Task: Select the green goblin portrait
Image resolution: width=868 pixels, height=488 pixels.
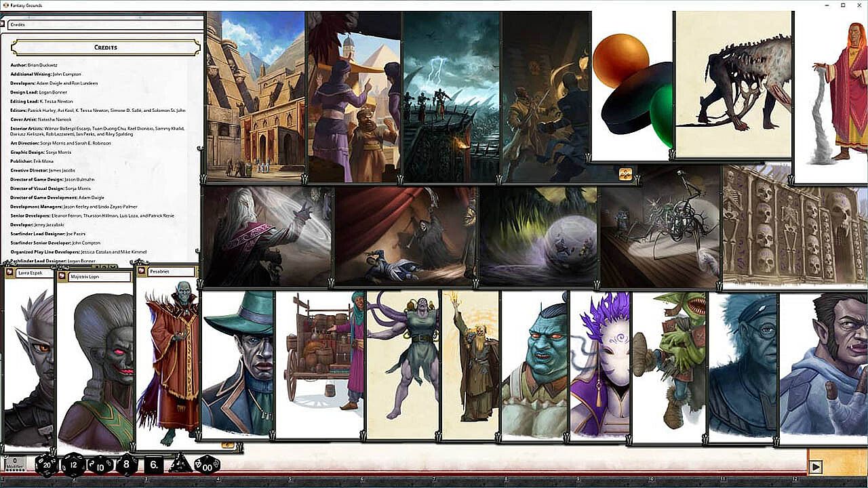Action: [x=669, y=367]
